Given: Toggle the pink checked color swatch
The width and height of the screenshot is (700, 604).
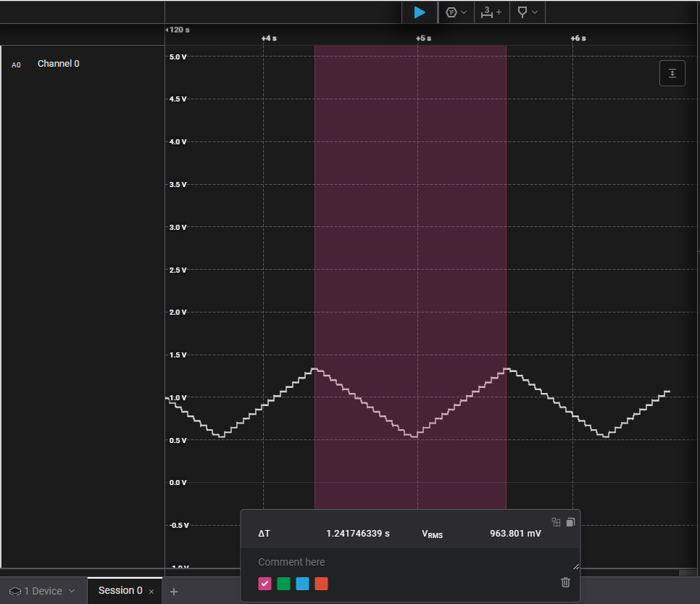Looking at the screenshot, I should (x=264, y=583).
